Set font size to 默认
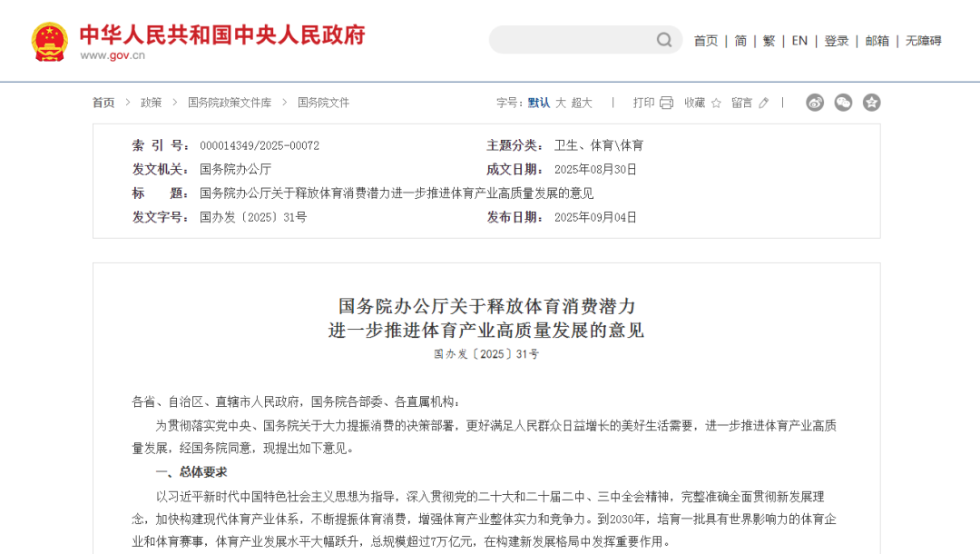Viewport: 980px width, 554px height. 539,103
